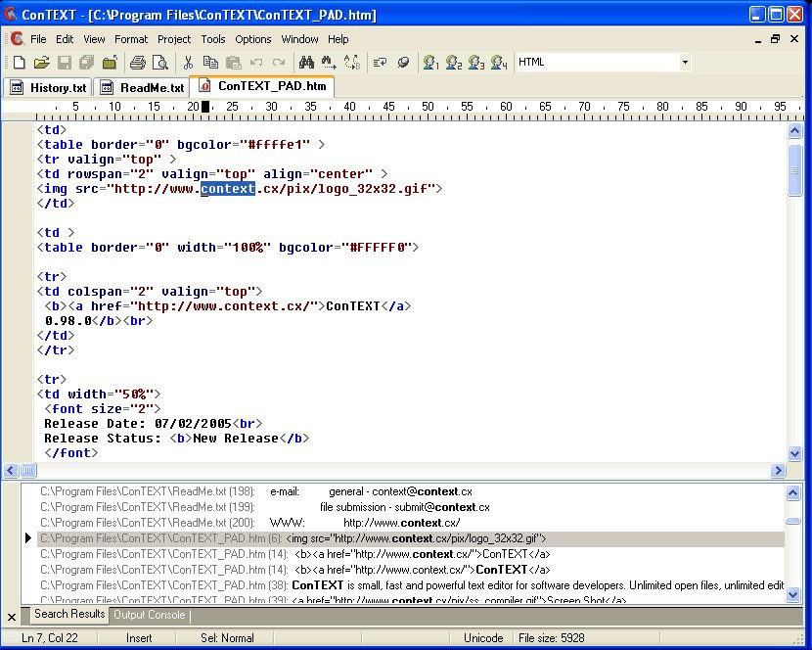
Task: Open the File menu
Action: pos(38,39)
